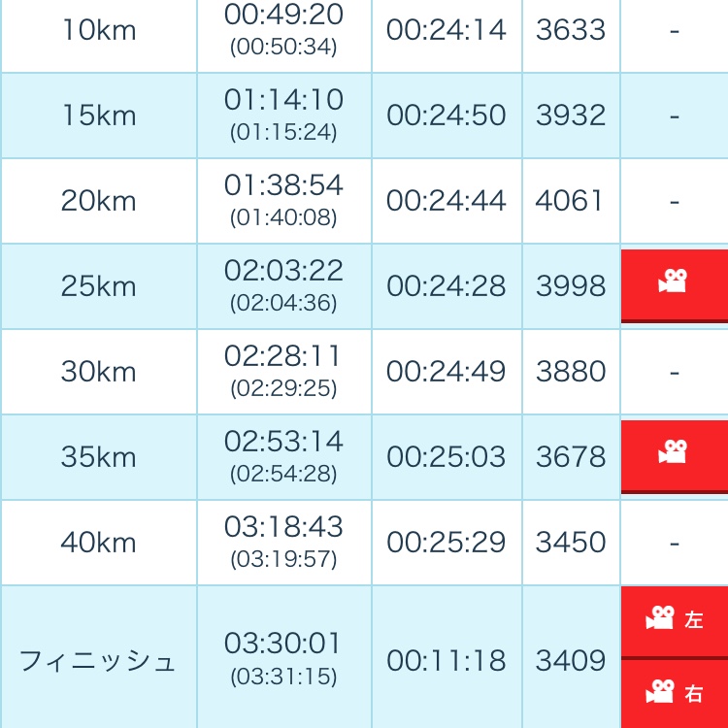
Task: Select the 25km rank 3998
Action: tap(571, 285)
